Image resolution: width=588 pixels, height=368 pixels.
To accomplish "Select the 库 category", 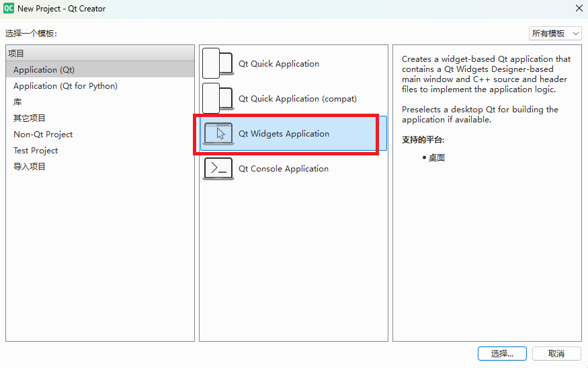I will pos(100,102).
